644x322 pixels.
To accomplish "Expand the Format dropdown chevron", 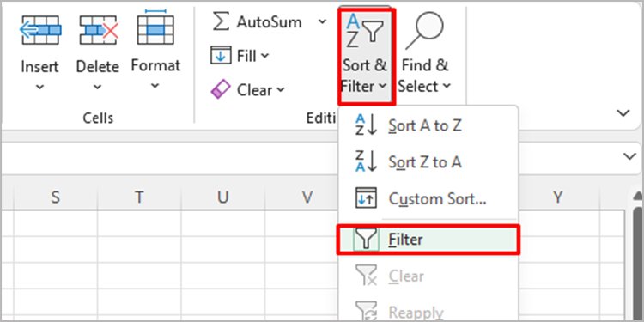I will pos(155,86).
